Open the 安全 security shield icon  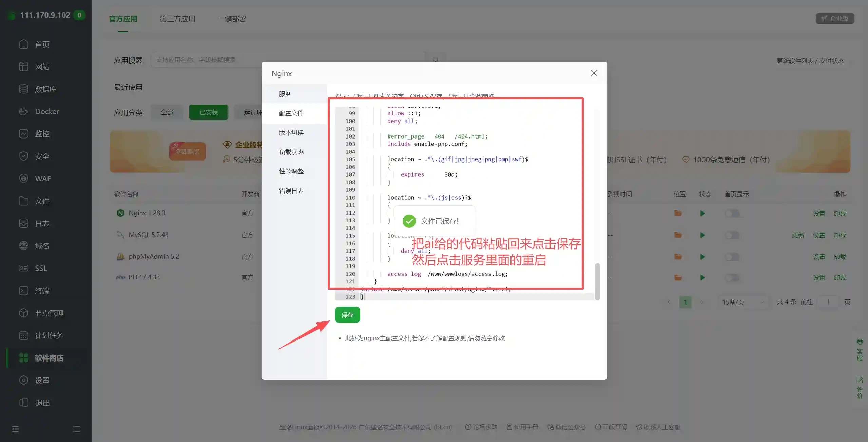[23, 156]
